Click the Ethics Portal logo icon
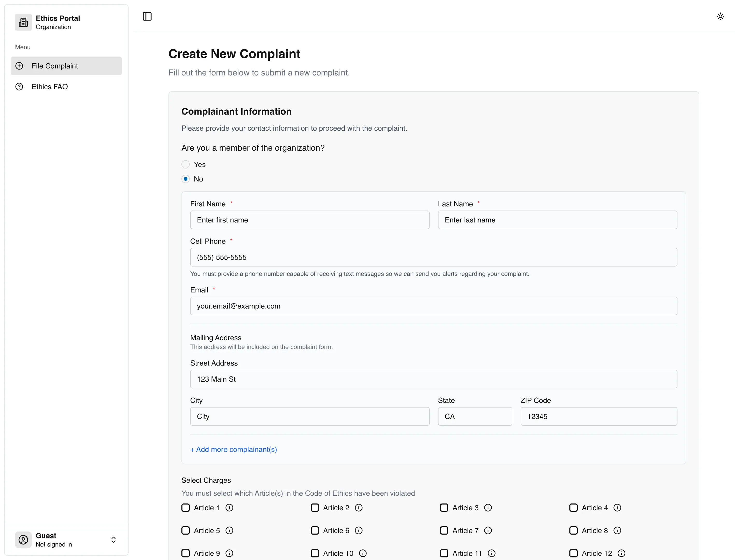The height and width of the screenshot is (560, 735). (x=23, y=22)
